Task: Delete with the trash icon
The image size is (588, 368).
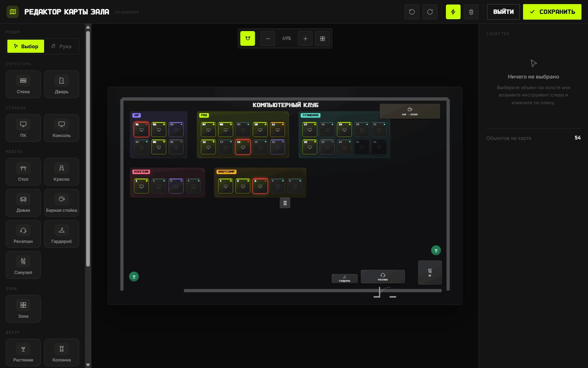Action: 471,12
